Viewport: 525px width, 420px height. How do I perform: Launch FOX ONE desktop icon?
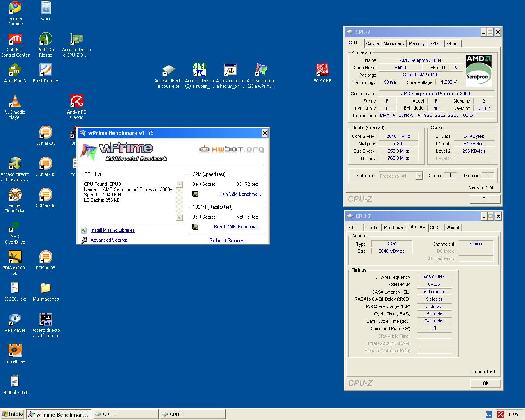322,70
